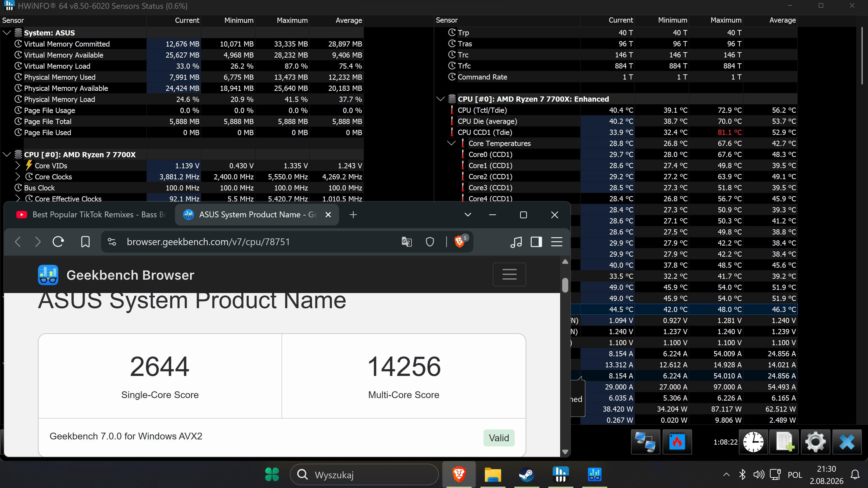Click the 2644 Single-Core Score value
Viewport: 868px width, 488px height.
[160, 366]
